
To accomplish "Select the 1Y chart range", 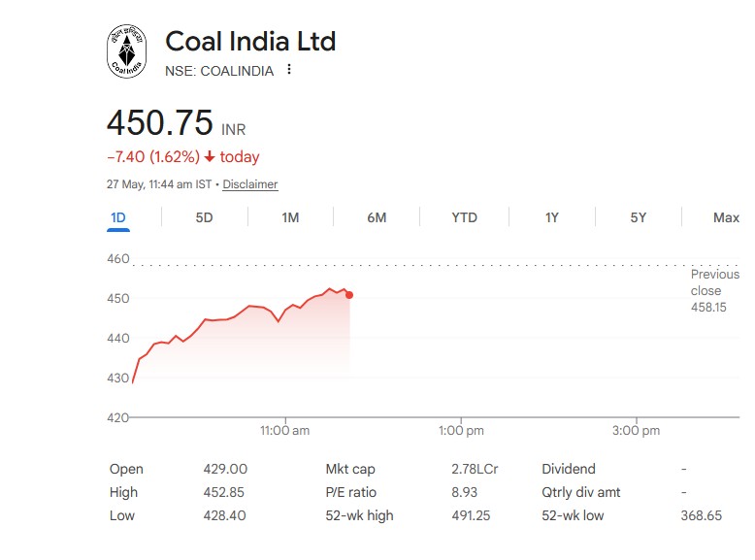I will click(552, 217).
